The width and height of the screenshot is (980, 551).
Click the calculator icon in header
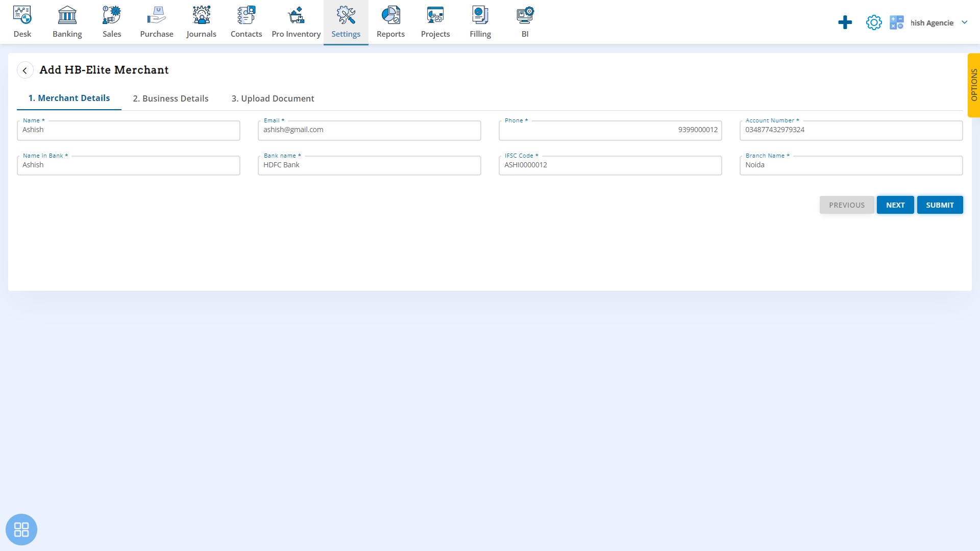897,22
